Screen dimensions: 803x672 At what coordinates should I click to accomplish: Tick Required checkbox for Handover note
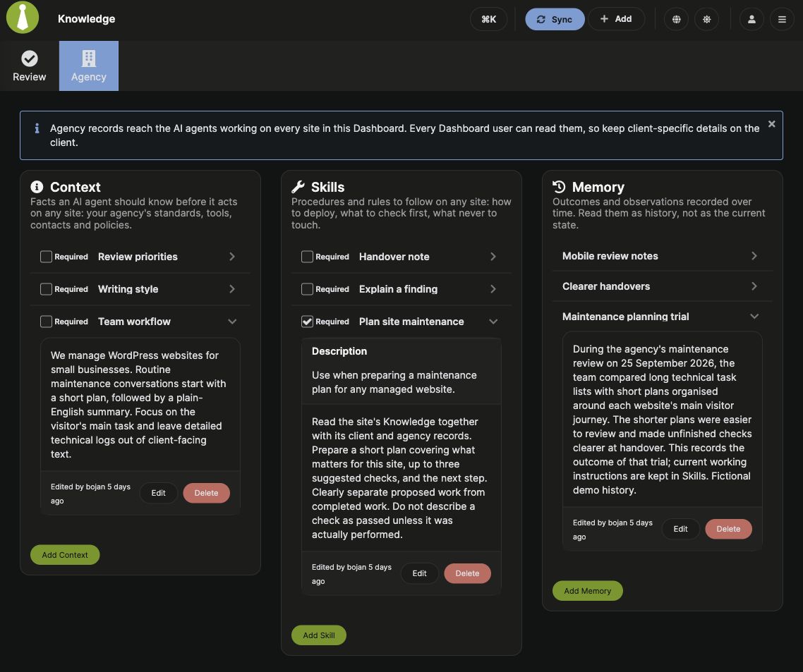click(x=307, y=257)
